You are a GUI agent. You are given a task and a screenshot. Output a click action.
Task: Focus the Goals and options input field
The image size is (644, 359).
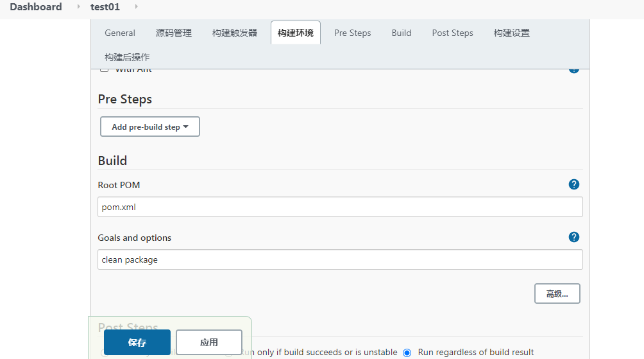pos(340,259)
